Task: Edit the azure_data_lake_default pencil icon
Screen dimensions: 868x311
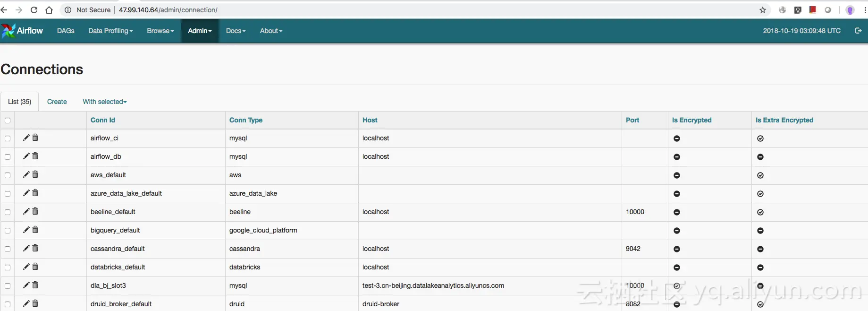Action: coord(26,193)
